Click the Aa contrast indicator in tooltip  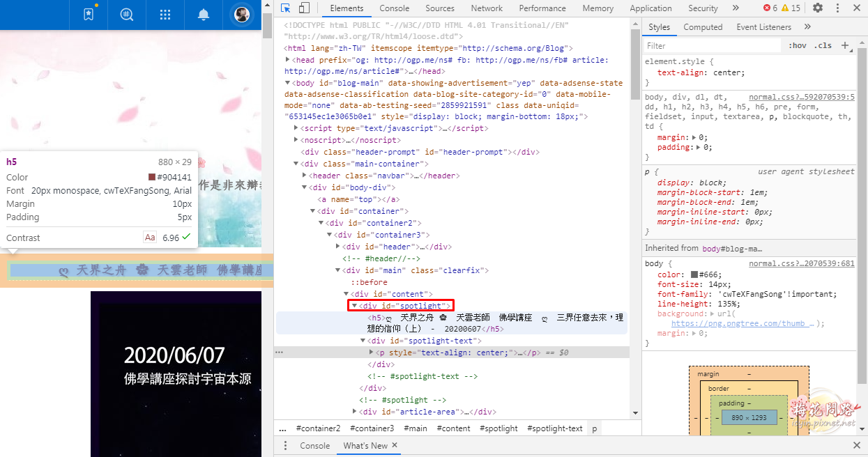click(x=150, y=238)
